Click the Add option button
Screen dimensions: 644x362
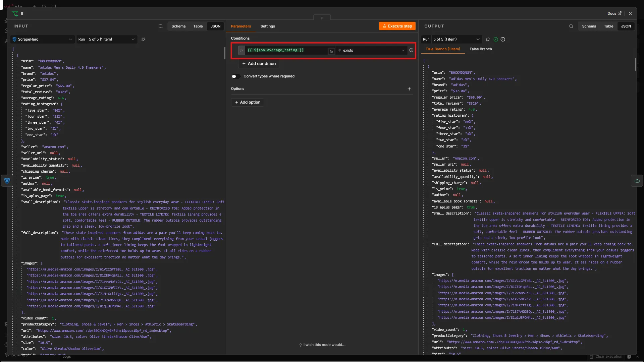click(248, 102)
